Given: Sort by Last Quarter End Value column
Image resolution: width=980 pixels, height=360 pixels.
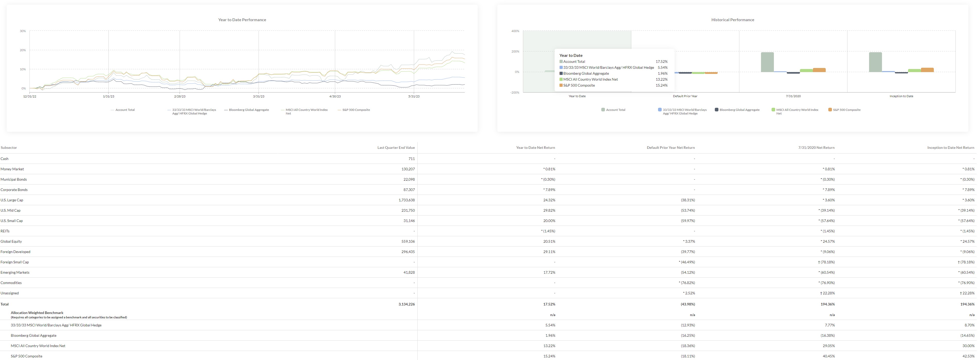Looking at the screenshot, I should click(396, 147).
